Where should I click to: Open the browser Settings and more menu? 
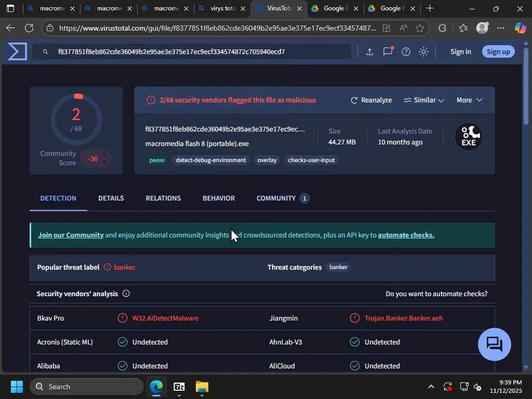500,28
